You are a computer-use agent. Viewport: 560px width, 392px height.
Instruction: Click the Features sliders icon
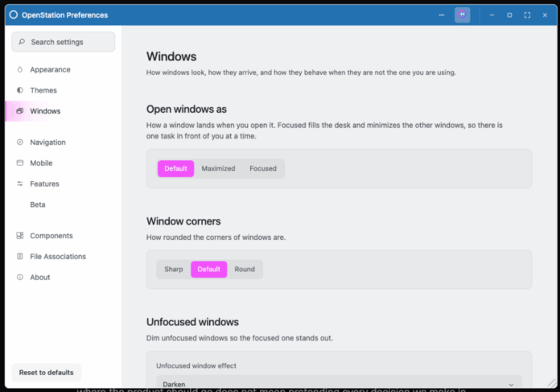[x=20, y=184]
